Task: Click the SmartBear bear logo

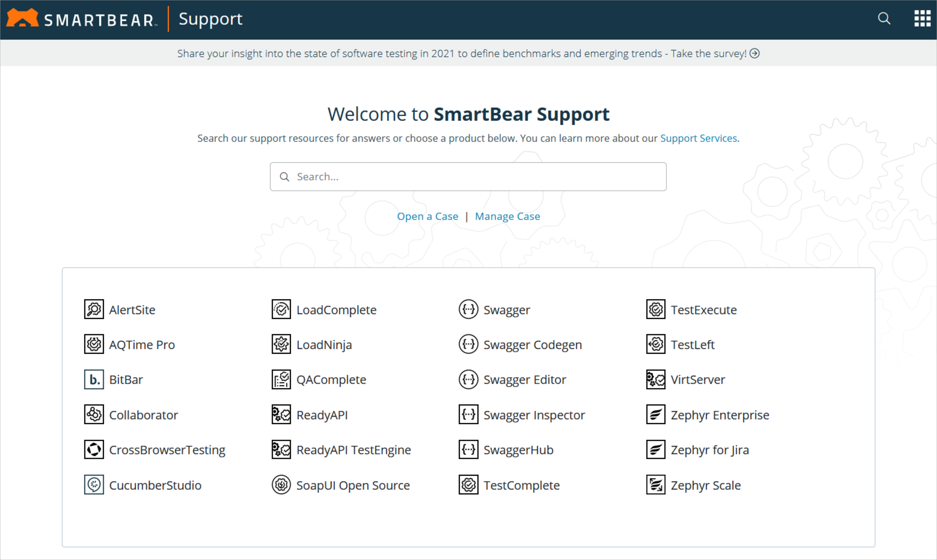Action: (23, 18)
